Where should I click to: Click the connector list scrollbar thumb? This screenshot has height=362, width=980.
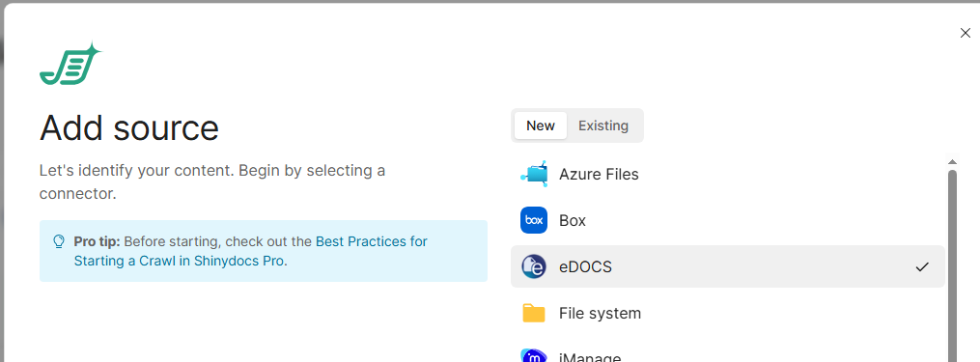(x=953, y=265)
